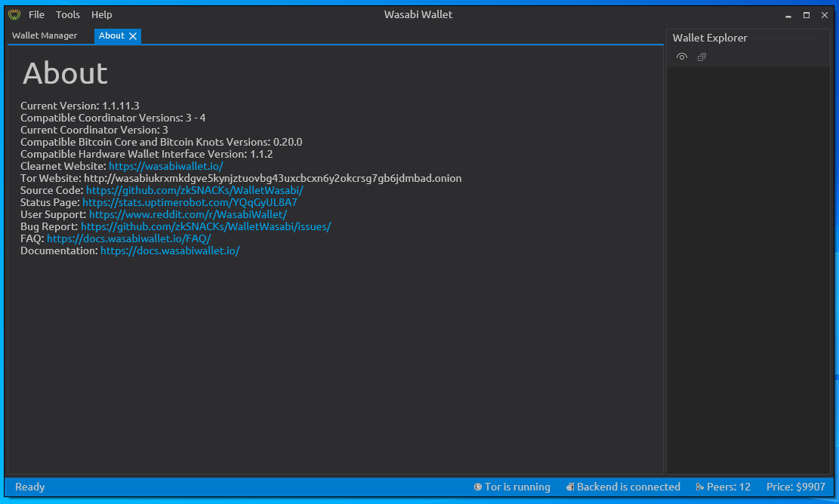Click the Hardware Wallet Interface Version line
Image resolution: width=839 pixels, height=504 pixels.
coord(147,154)
